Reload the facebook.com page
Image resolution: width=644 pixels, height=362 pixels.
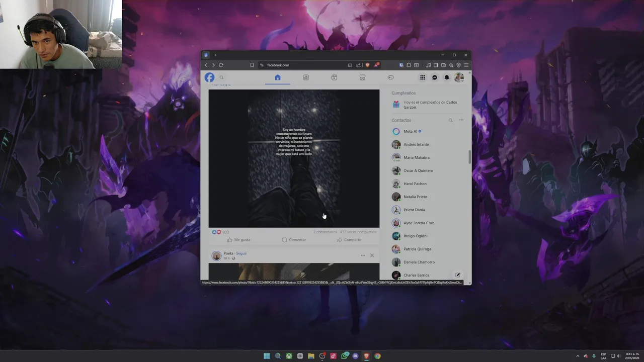221,65
